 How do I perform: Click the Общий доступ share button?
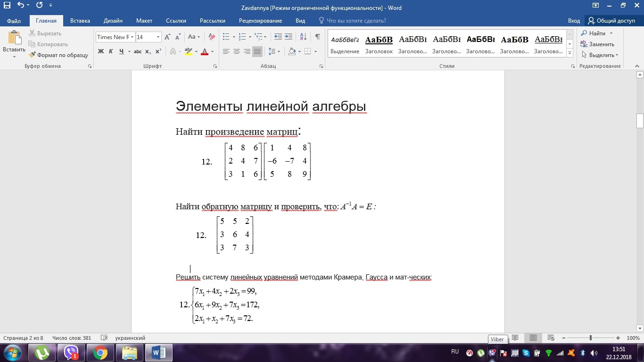click(611, 21)
